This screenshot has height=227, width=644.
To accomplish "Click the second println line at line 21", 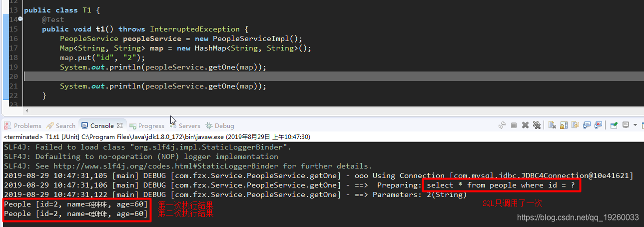I will (x=163, y=86).
